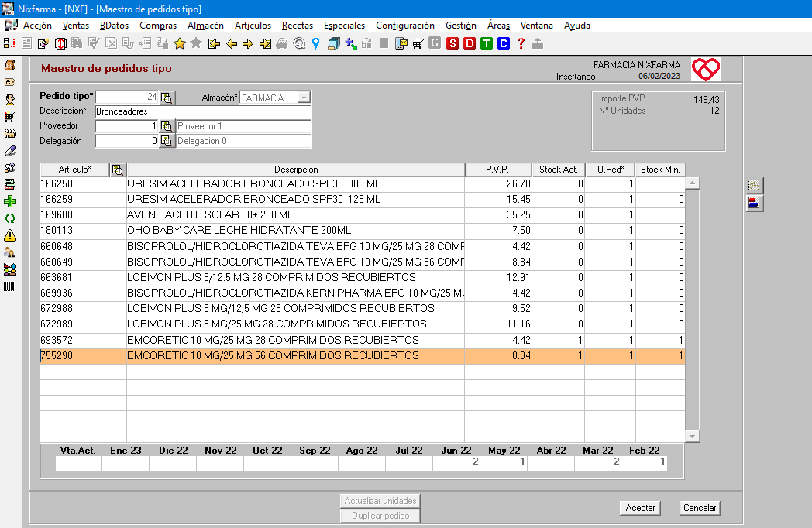Open the Acción menu
Viewport: 812px width, 528px height.
[x=37, y=26]
